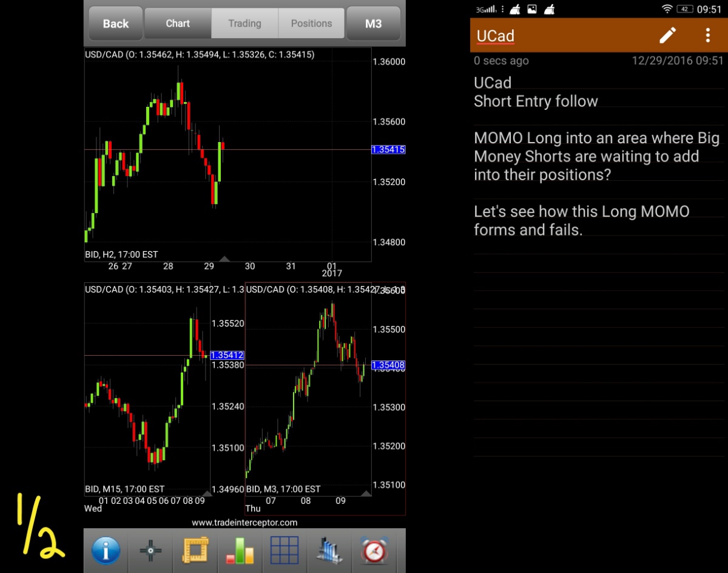Toggle the multi-chart grid layout
Viewport: 728px width, 573px height.
(285, 551)
